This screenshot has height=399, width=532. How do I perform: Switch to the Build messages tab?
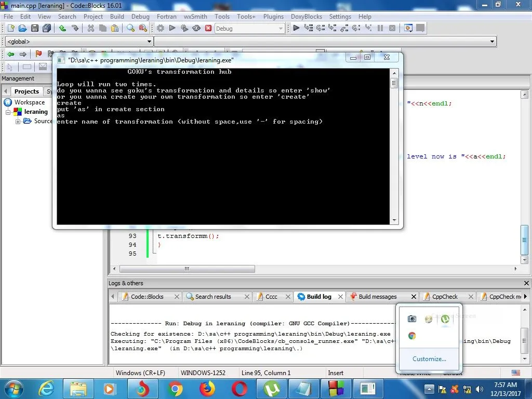tap(378, 297)
